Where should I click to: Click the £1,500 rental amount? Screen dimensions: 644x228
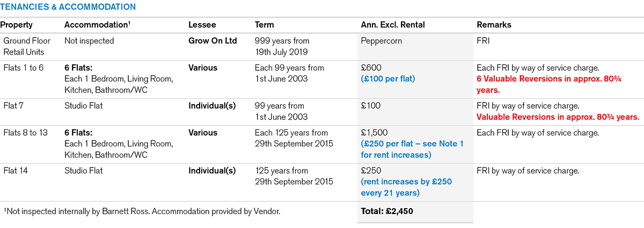[x=374, y=133]
